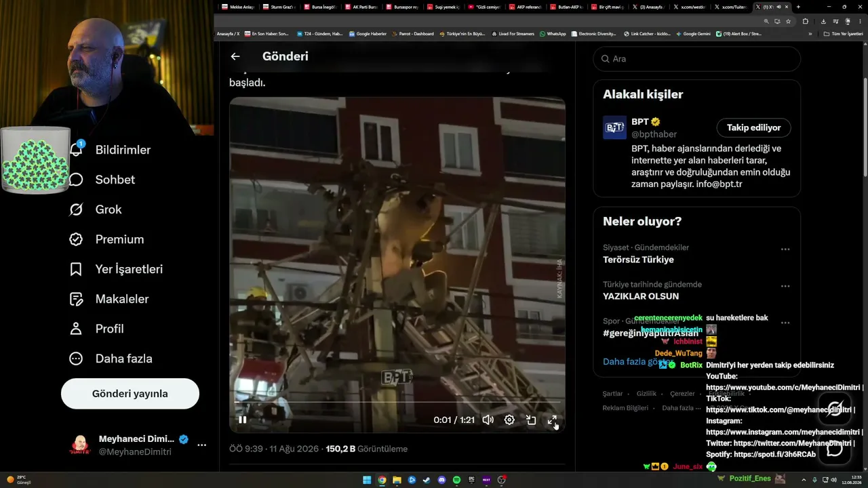Go to Premium in the sidebar

[106, 239]
